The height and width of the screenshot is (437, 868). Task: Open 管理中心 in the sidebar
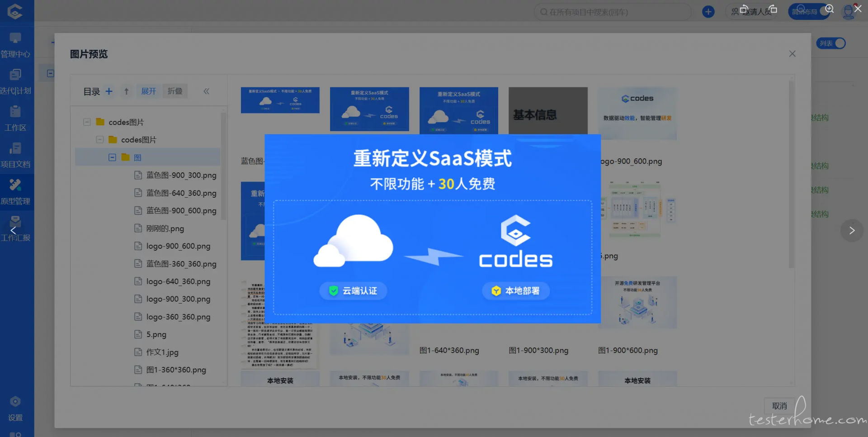click(x=15, y=46)
